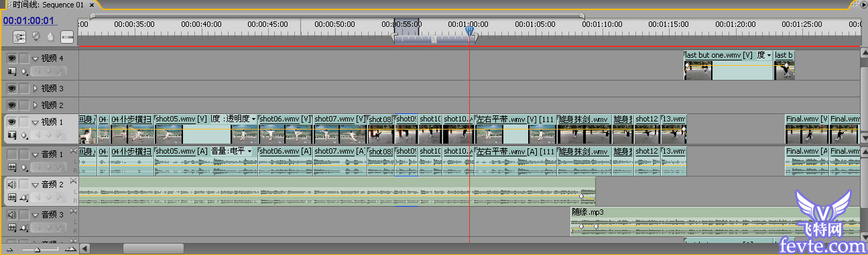
Task: Click the set unnumbered marker icon
Action: tap(50, 37)
